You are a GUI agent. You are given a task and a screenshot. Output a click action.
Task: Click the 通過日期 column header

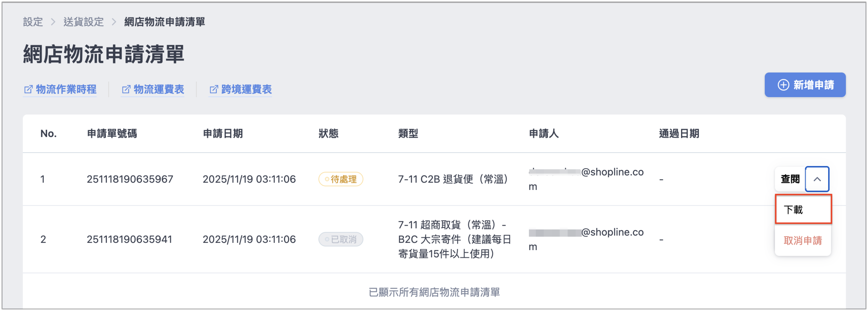(x=679, y=134)
